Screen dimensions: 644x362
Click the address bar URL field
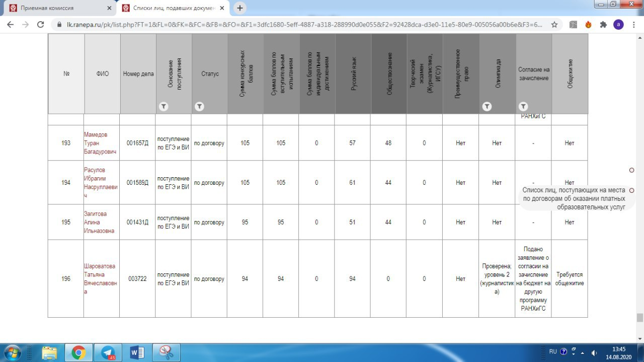[x=302, y=24]
